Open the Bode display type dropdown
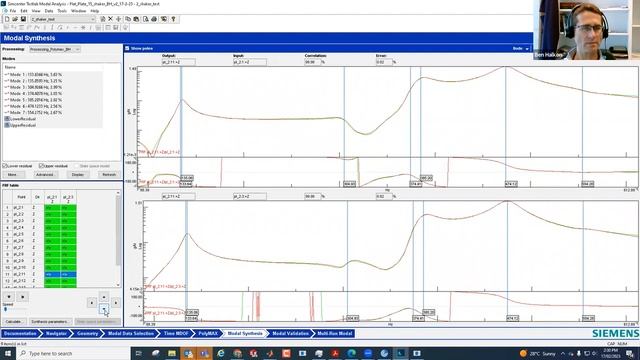Viewport: 640px width, 360px height. tap(521, 48)
